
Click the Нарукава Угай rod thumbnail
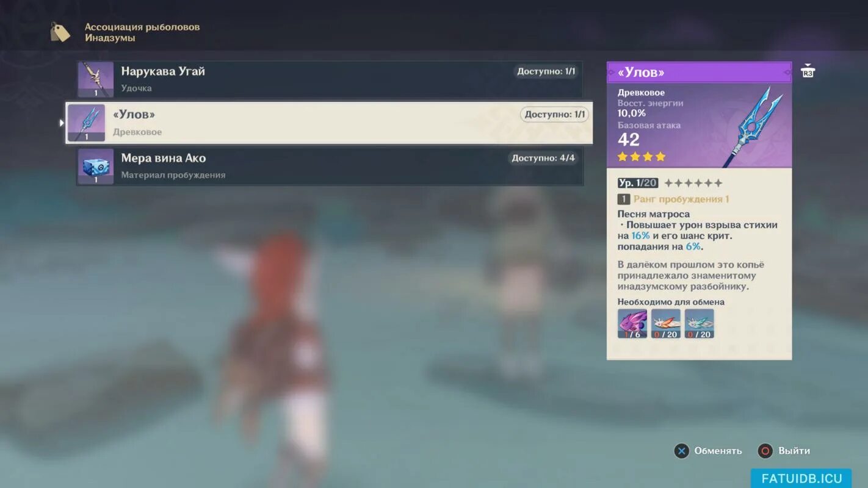click(96, 79)
